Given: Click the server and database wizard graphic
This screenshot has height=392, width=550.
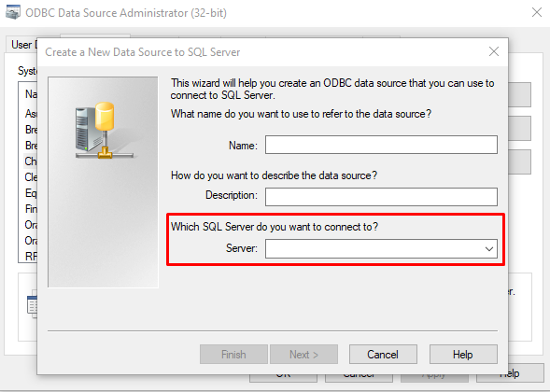Looking at the screenshot, I should tap(105, 131).
